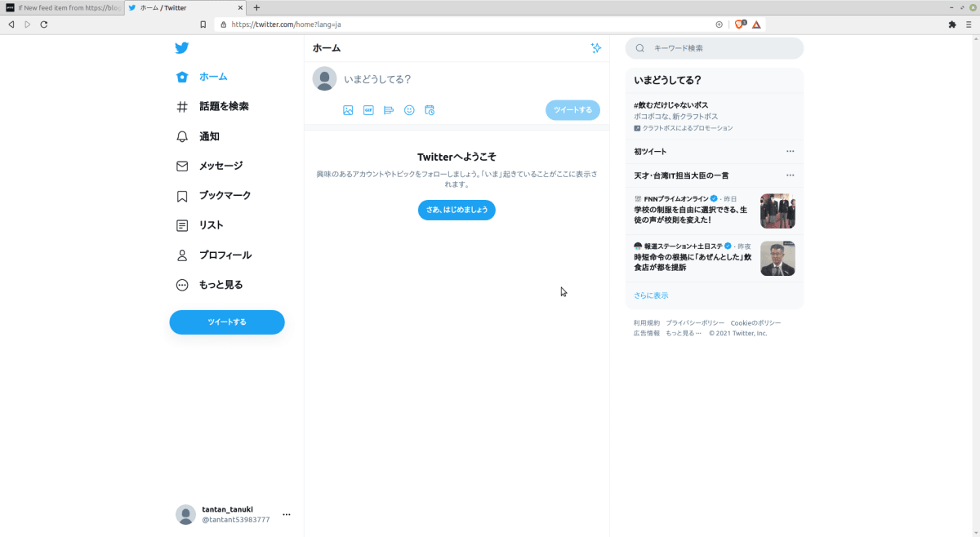Click the キーワード検索 search field

(x=715, y=48)
